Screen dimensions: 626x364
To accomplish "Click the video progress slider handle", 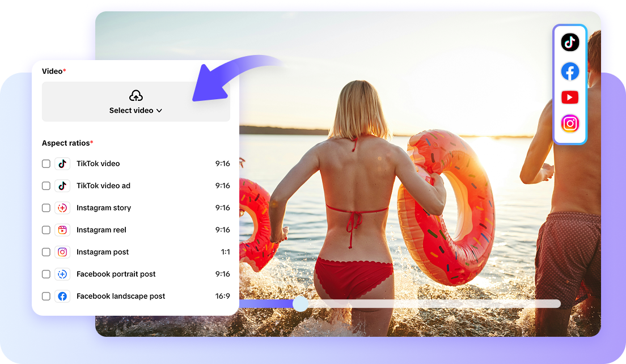I will [301, 304].
